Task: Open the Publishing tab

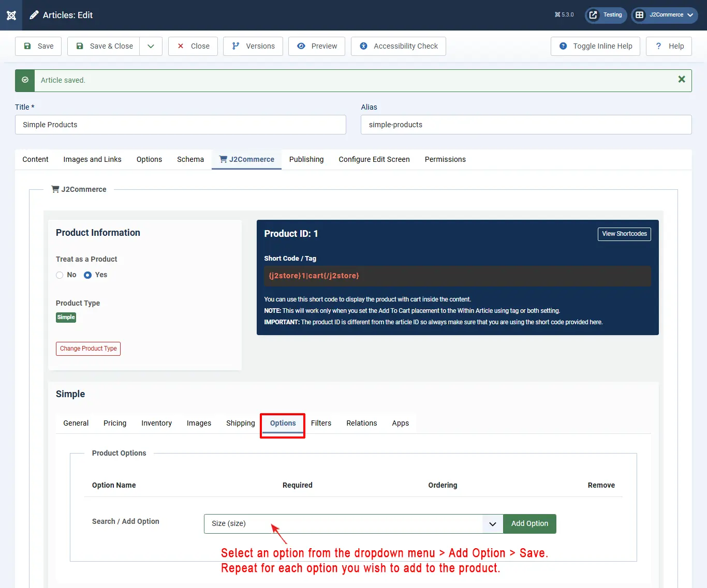Action: tap(306, 159)
